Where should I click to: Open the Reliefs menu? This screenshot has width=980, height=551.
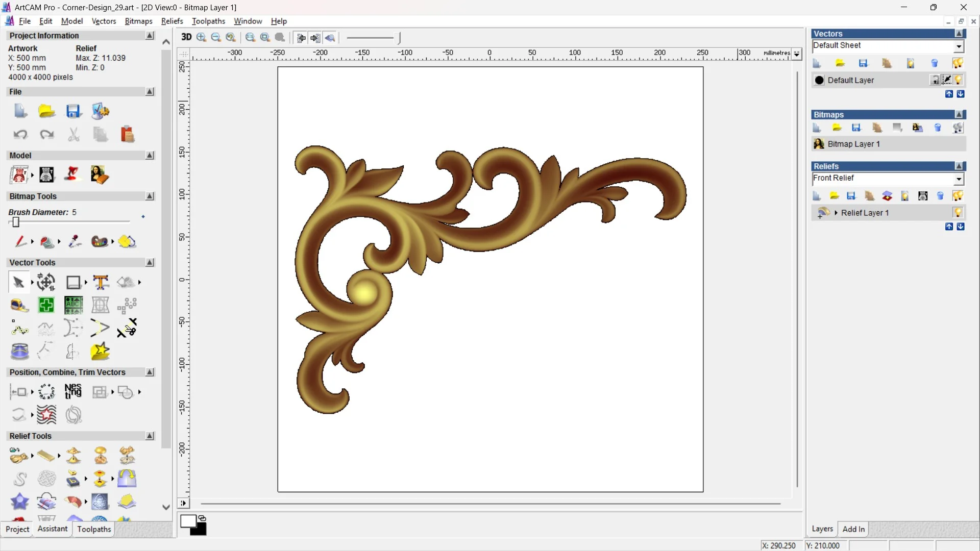172,21
